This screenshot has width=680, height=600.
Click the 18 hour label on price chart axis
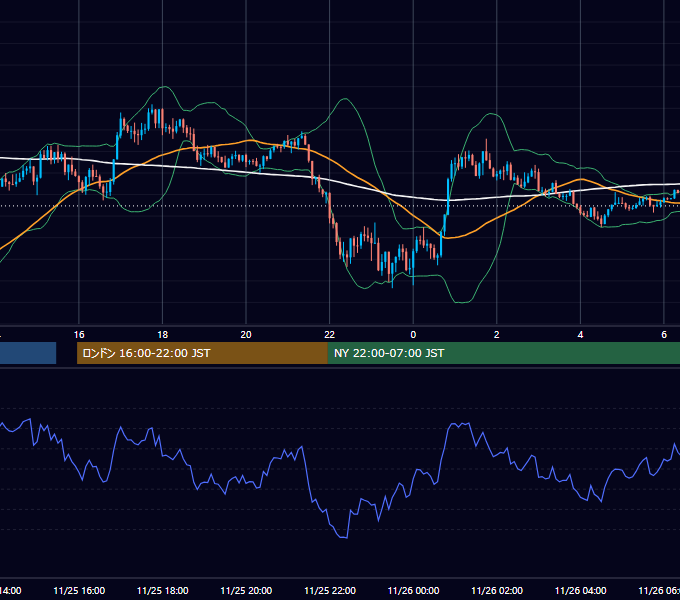[163, 335]
